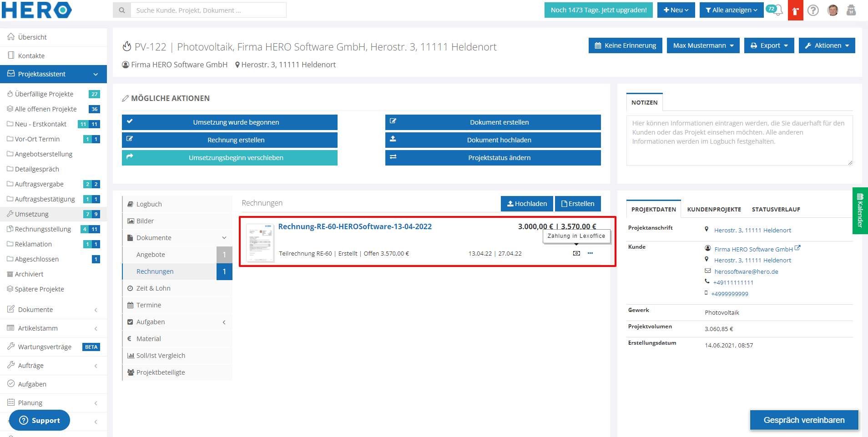Click Dokument hochladen action

pyautogui.click(x=493, y=140)
